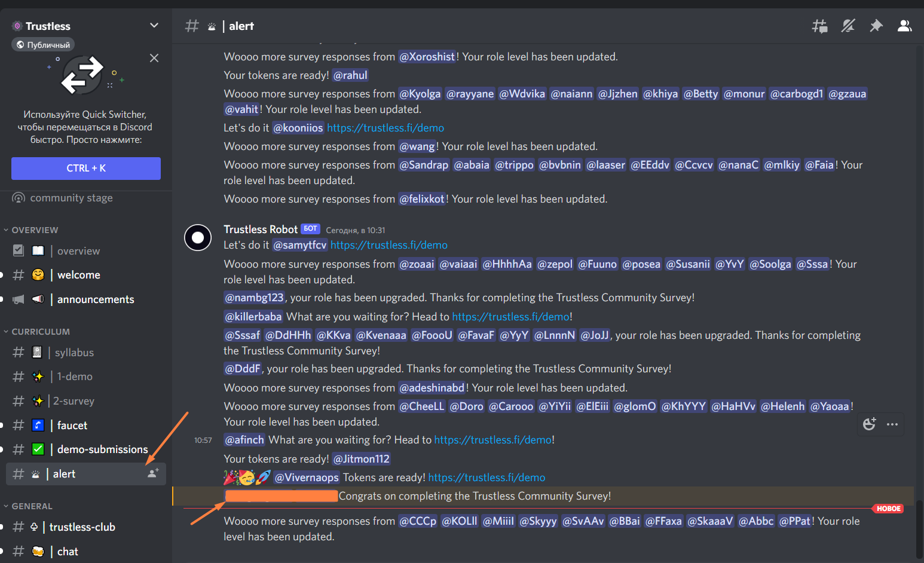Image resolution: width=924 pixels, height=563 pixels.
Task: Click the @afinch mention
Action: (244, 440)
